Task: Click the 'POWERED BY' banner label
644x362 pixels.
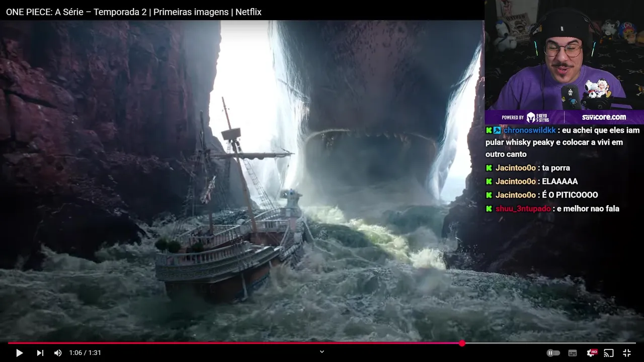Action: [513, 118]
